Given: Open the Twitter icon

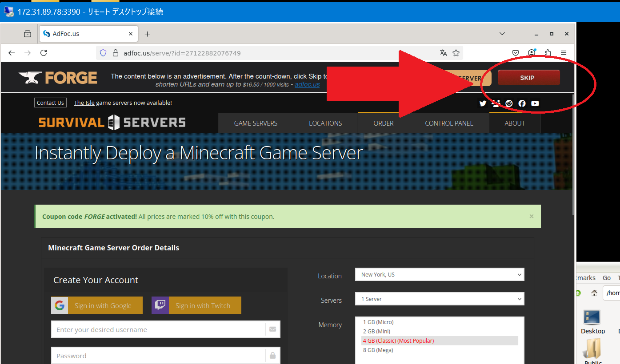Looking at the screenshot, I should tap(483, 103).
